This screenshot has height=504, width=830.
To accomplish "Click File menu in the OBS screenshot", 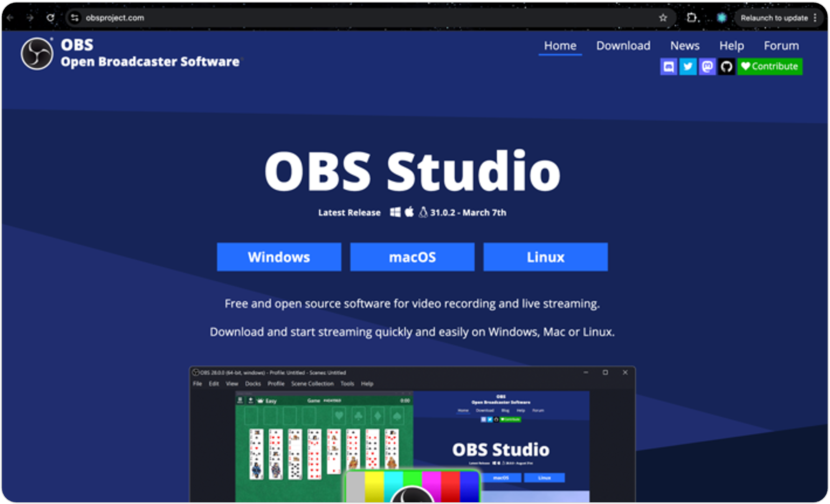I will 197,384.
